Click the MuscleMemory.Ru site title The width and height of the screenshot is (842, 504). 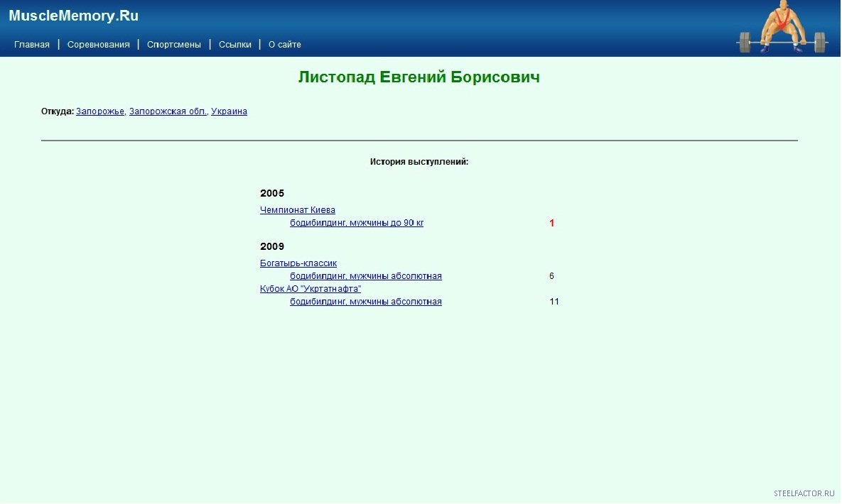pyautogui.click(x=73, y=16)
